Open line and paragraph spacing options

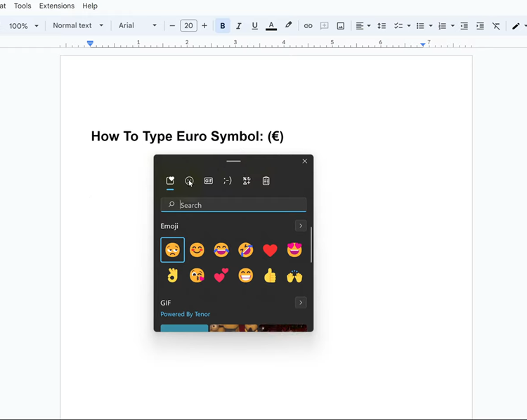(x=382, y=26)
